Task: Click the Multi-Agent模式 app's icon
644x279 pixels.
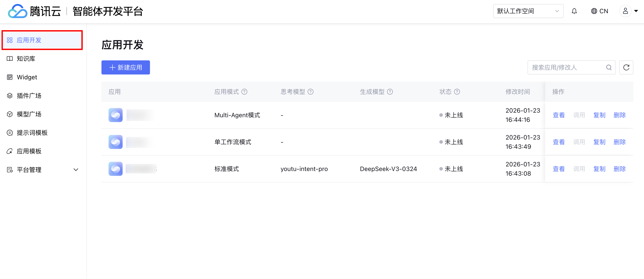Action: click(x=116, y=115)
